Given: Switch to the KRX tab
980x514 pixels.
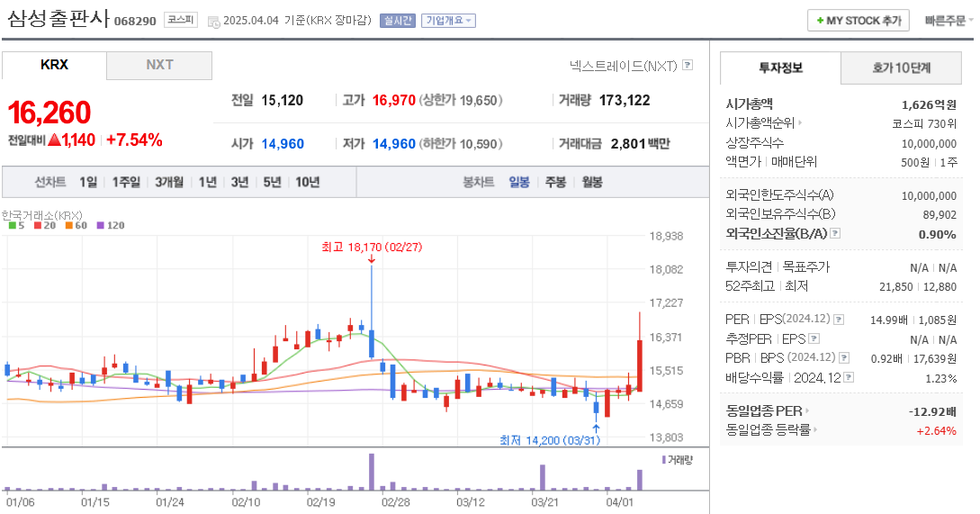Looking at the screenshot, I should click(x=54, y=65).
